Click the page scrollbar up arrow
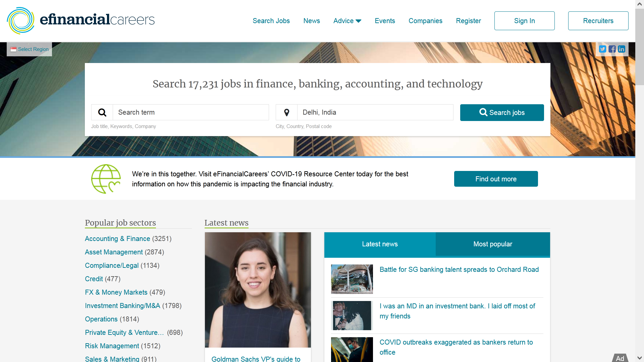 coord(640,4)
